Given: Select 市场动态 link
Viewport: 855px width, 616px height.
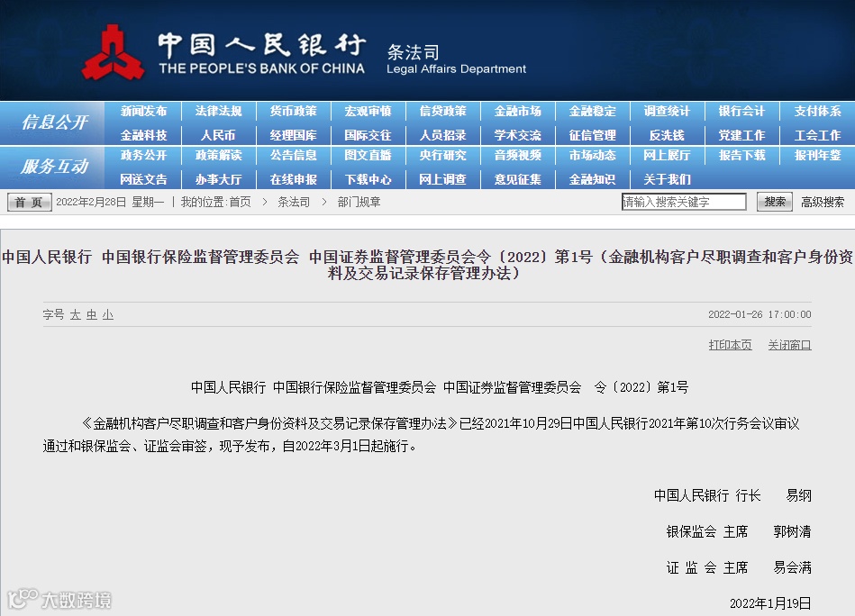Looking at the screenshot, I should pos(592,156).
